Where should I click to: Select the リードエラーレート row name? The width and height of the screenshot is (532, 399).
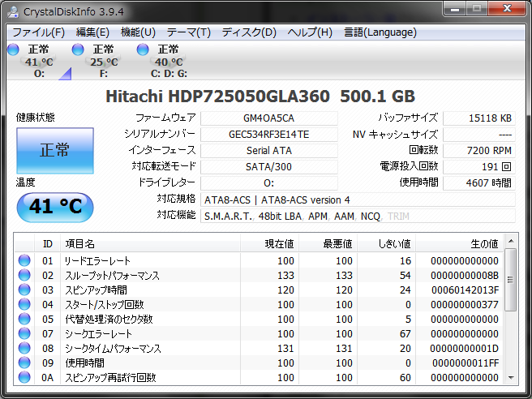point(97,260)
